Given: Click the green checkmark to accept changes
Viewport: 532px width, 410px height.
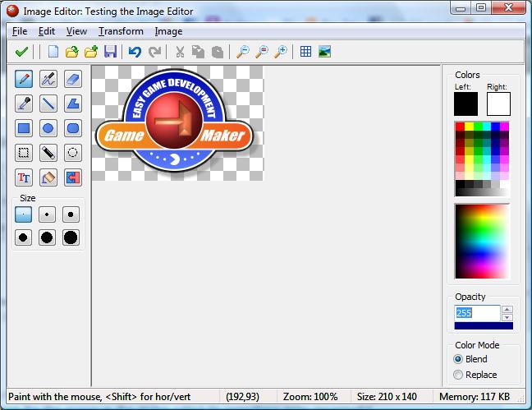Looking at the screenshot, I should 21,52.
